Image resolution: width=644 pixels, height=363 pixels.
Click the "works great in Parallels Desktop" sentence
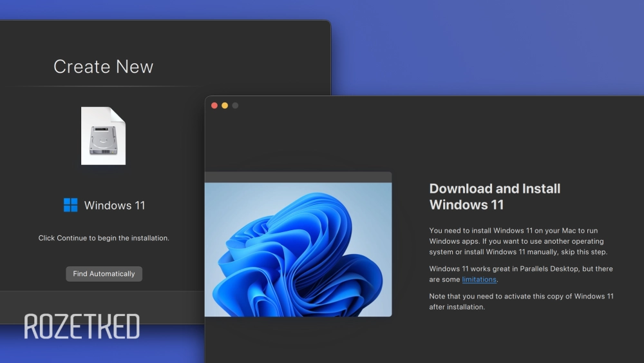coord(520,269)
